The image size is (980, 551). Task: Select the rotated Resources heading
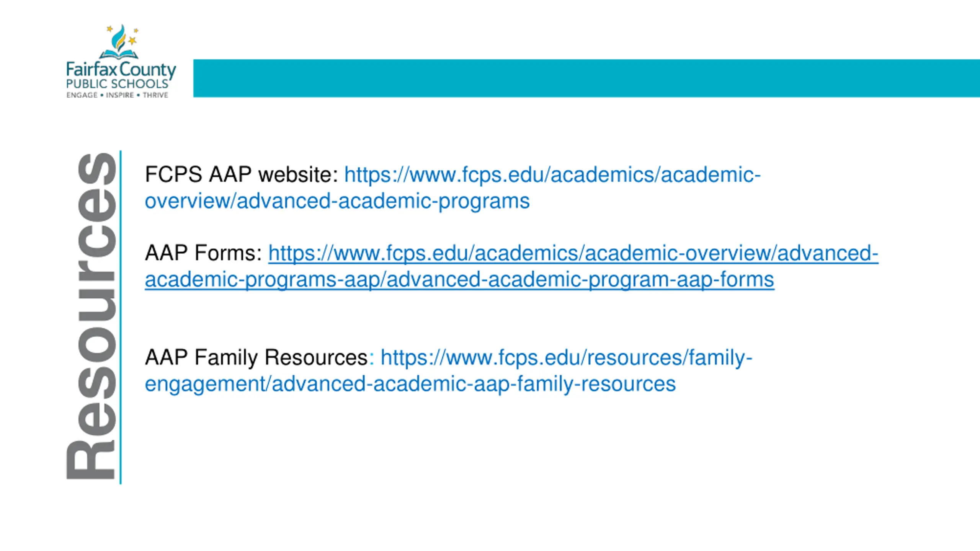click(91, 316)
